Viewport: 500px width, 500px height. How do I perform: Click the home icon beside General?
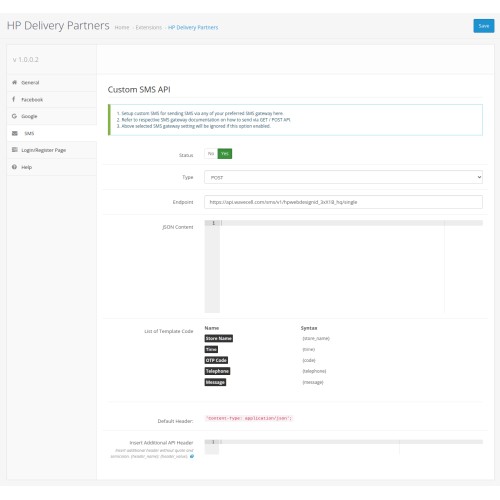click(x=14, y=82)
